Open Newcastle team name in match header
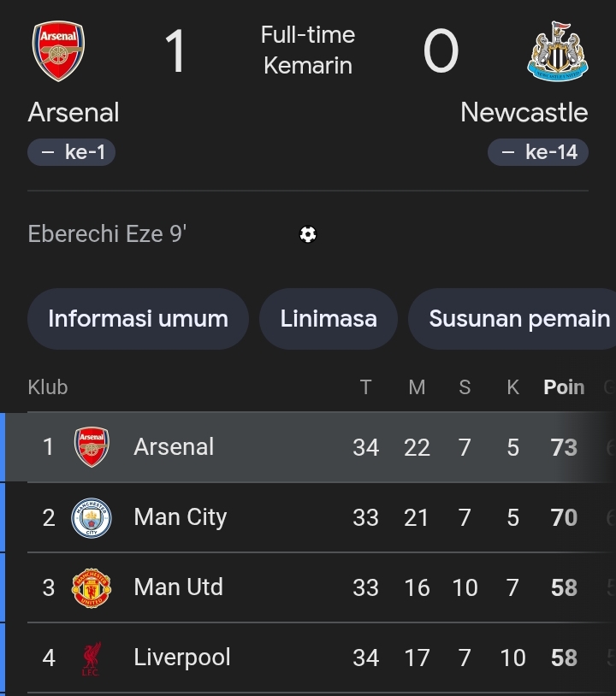 coord(524,113)
